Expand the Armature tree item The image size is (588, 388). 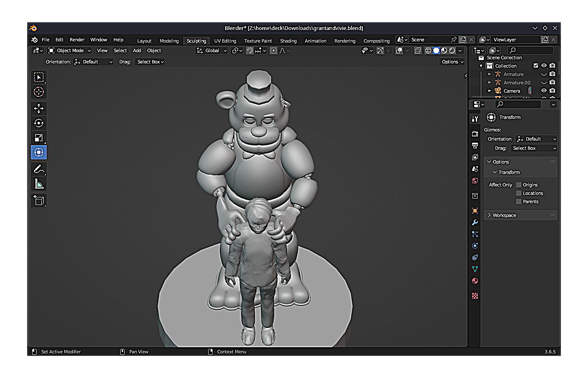490,74
